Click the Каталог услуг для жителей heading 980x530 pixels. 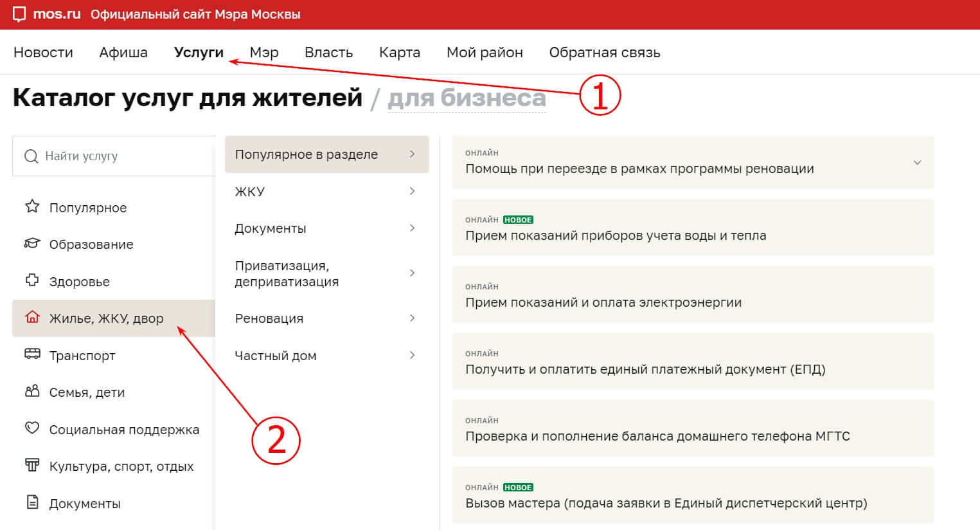tap(188, 98)
